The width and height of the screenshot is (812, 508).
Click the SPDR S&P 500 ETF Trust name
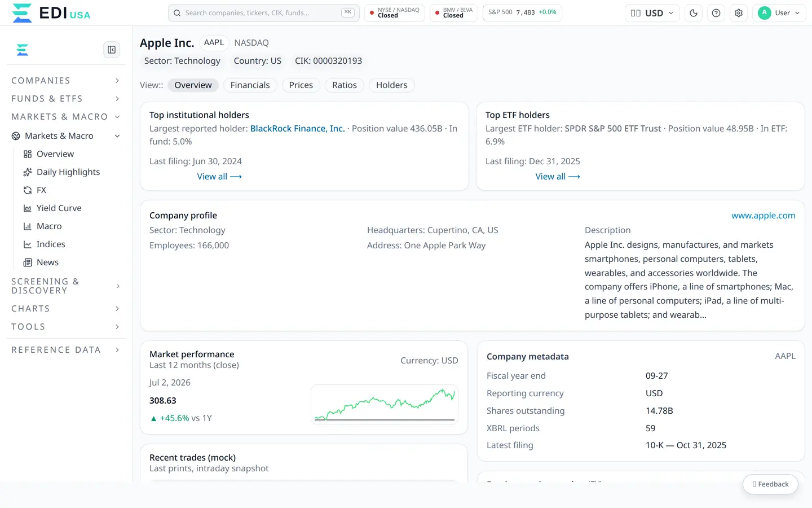click(x=613, y=129)
